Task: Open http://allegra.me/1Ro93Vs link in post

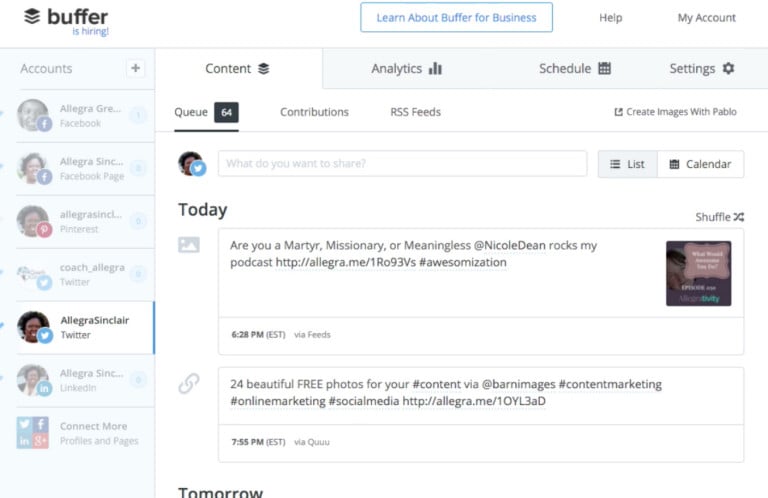Action: (345, 262)
